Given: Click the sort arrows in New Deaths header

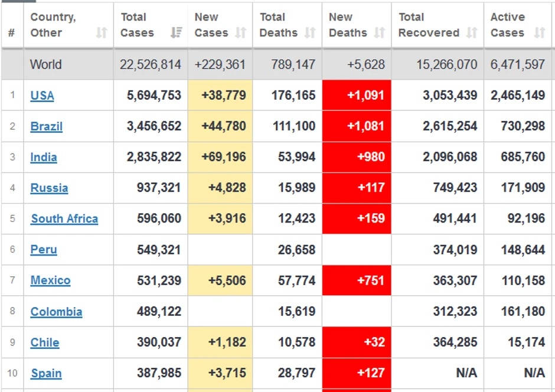Looking at the screenshot, I should [380, 33].
